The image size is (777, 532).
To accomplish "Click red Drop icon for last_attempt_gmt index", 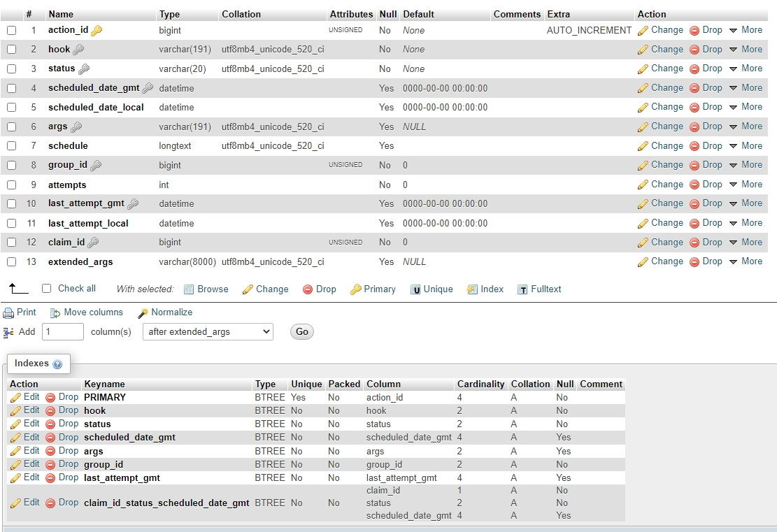I will tap(50, 478).
